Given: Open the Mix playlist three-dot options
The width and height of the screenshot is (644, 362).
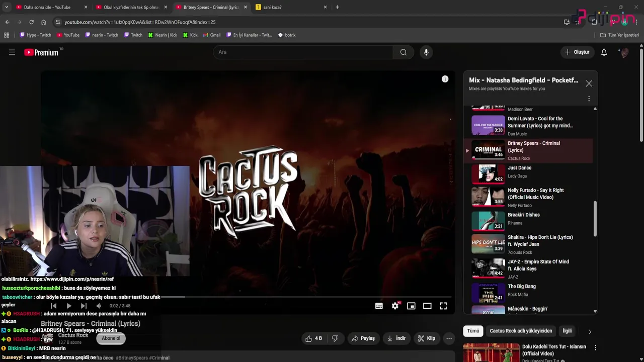Looking at the screenshot, I should [x=589, y=99].
